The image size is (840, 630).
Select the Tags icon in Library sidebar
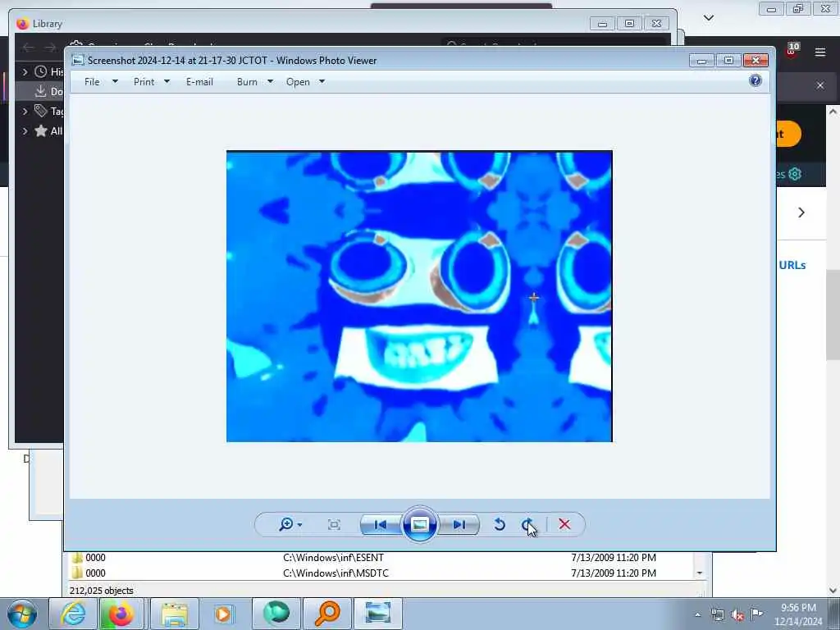pyautogui.click(x=41, y=111)
